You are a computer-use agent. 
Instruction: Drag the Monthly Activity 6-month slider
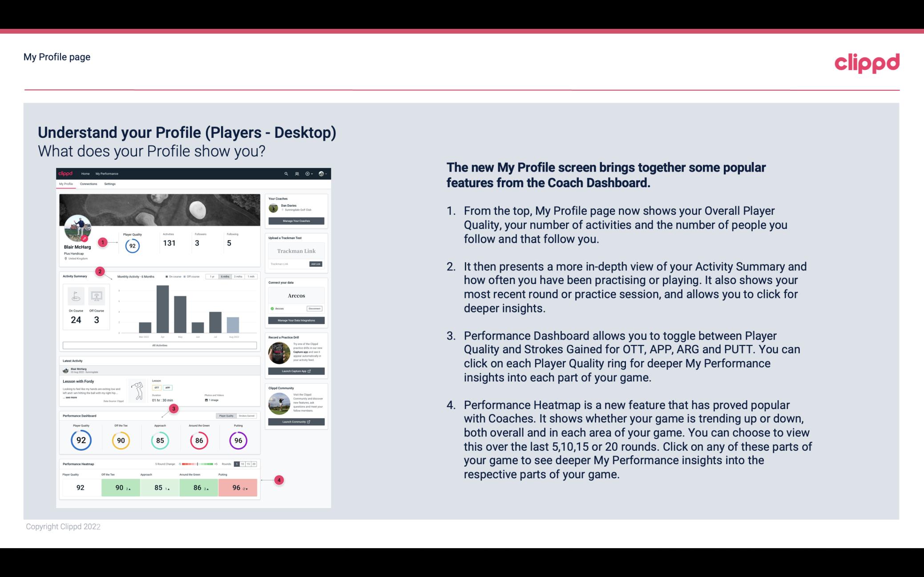[226, 276]
